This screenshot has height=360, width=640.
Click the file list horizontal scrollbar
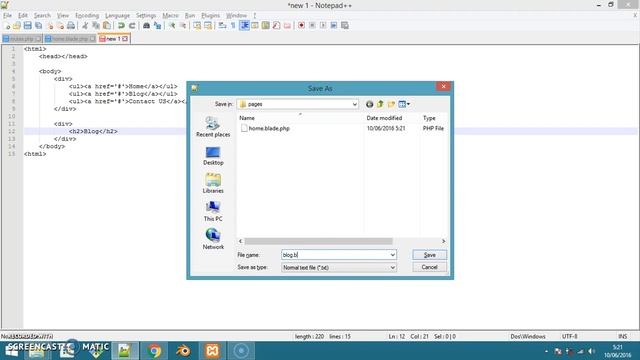click(x=318, y=241)
